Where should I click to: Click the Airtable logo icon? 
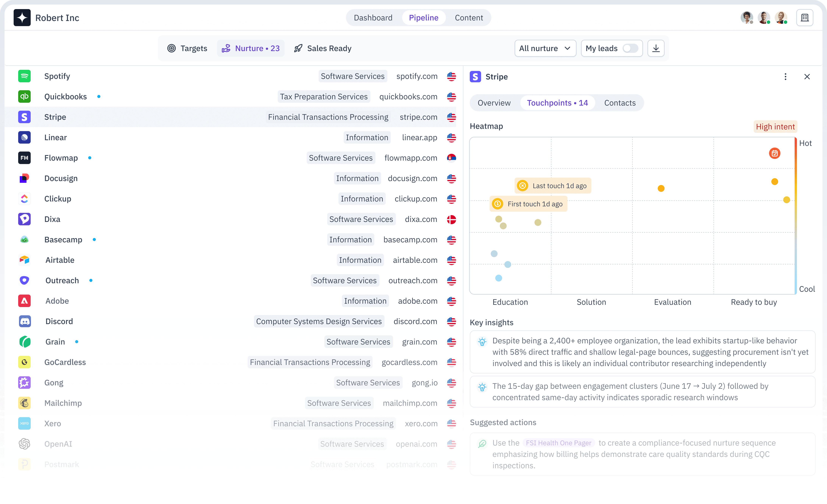[24, 260]
